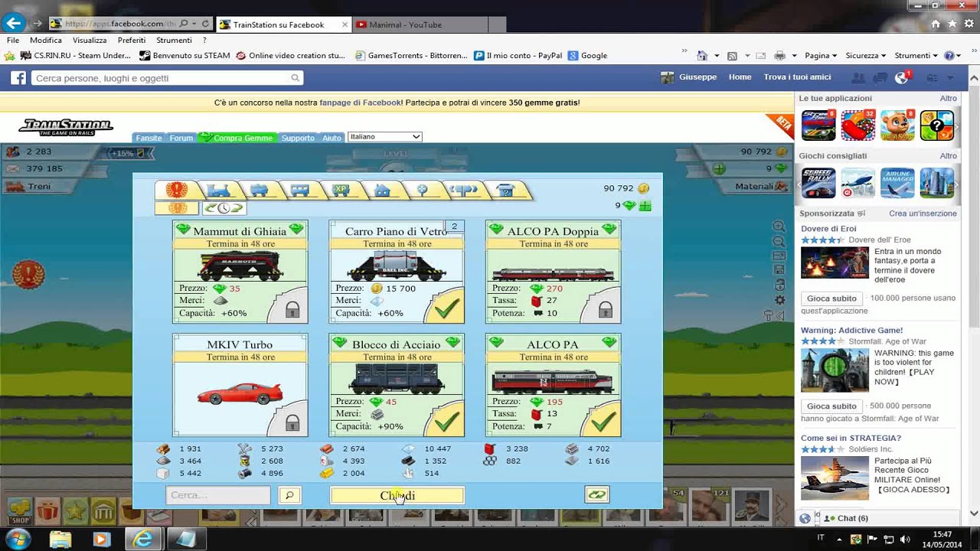This screenshot has height=551, width=980.
Task: Select the limited-time clock sub-filter button
Action: [224, 208]
